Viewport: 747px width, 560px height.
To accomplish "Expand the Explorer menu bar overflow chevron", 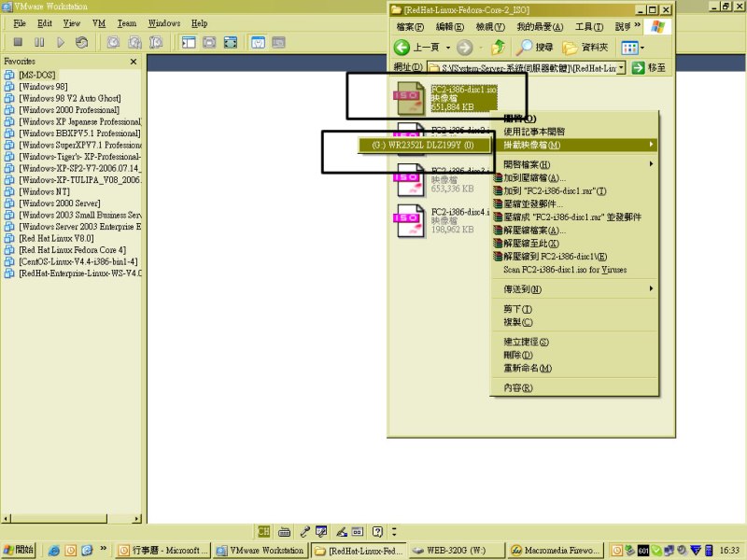I will [x=637, y=25].
